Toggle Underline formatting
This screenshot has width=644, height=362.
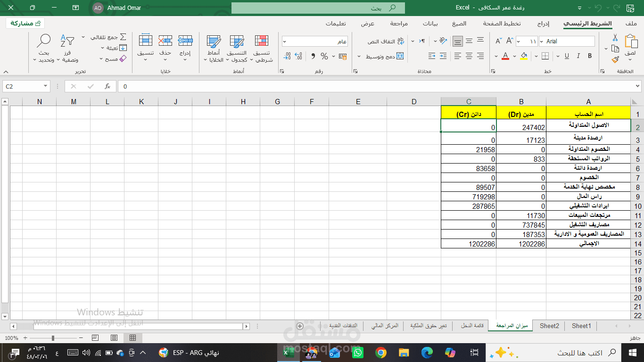[566, 56]
